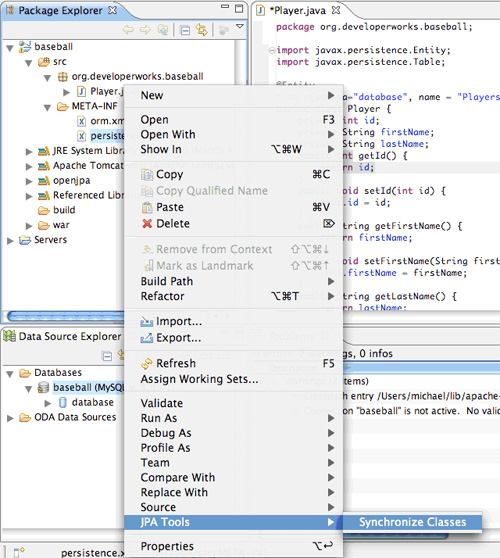Open the Build Path submenu

point(233,281)
